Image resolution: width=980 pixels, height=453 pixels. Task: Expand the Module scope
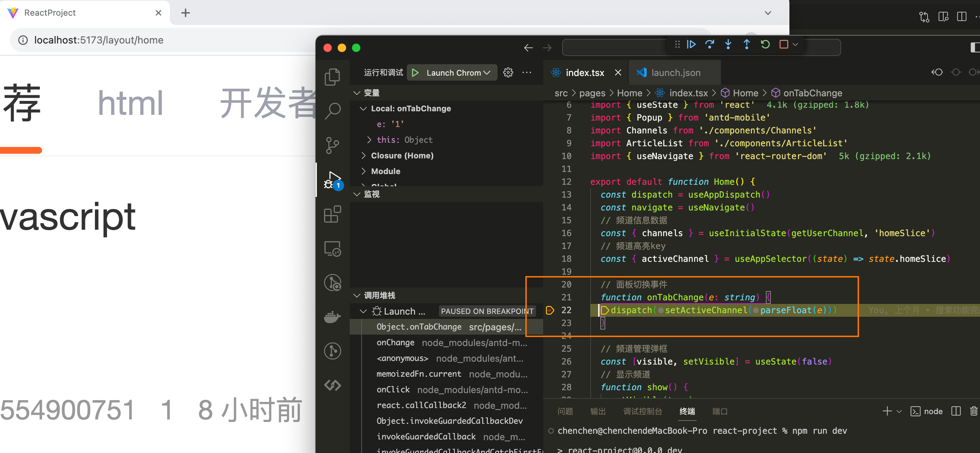click(363, 171)
